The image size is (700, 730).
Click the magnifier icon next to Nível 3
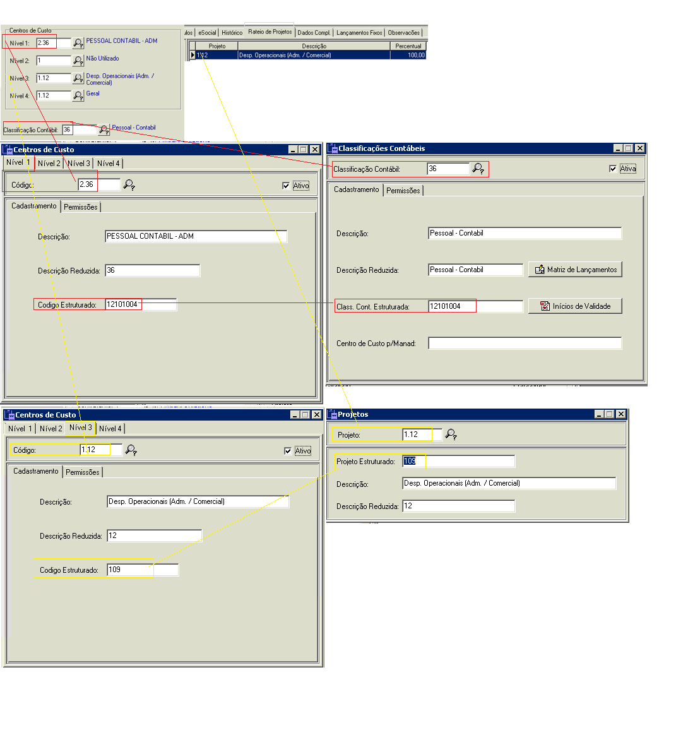(x=78, y=78)
